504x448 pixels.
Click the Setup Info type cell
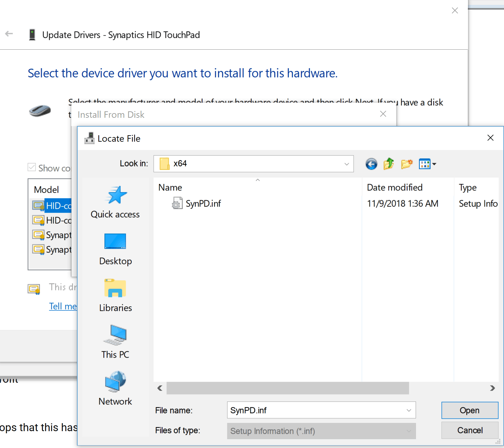478,204
